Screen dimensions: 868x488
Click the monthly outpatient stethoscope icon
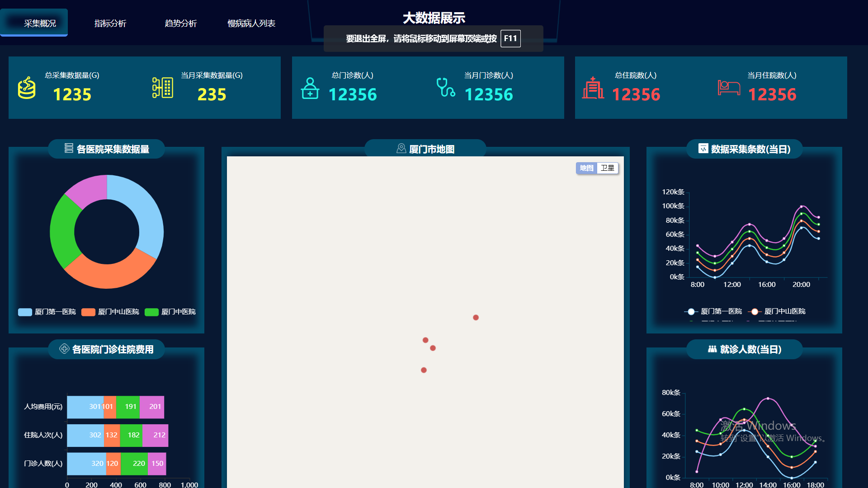tap(446, 88)
